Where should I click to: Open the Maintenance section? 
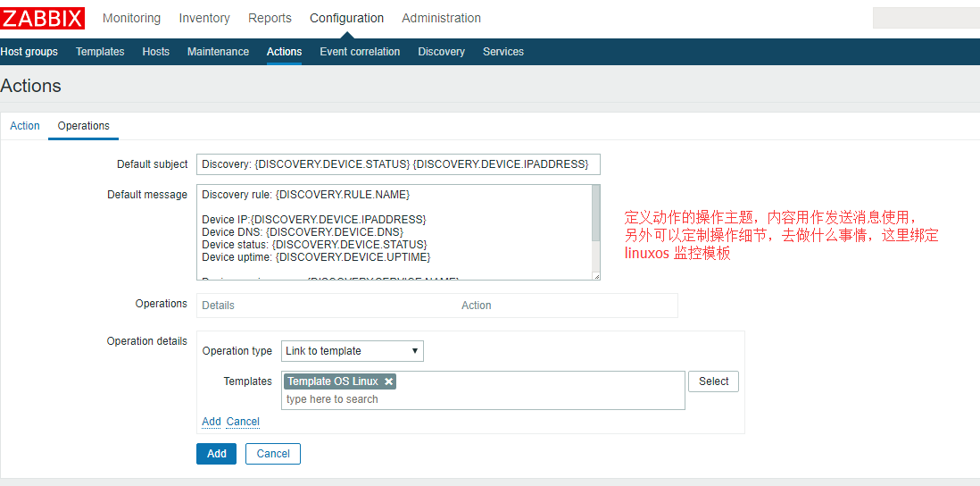click(x=218, y=52)
